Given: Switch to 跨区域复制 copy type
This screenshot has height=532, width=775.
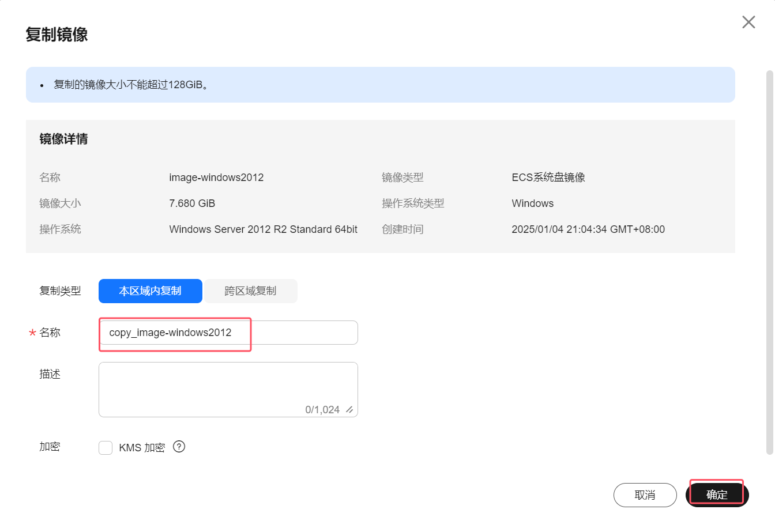Looking at the screenshot, I should click(x=250, y=291).
